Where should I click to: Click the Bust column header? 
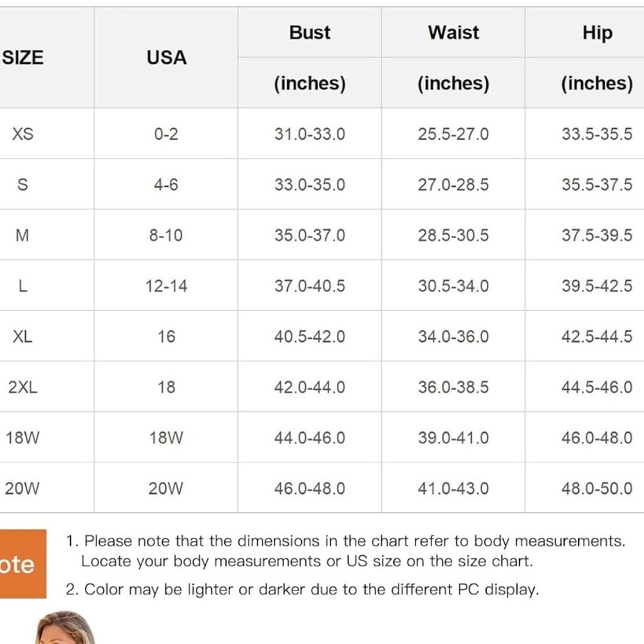[x=310, y=32]
